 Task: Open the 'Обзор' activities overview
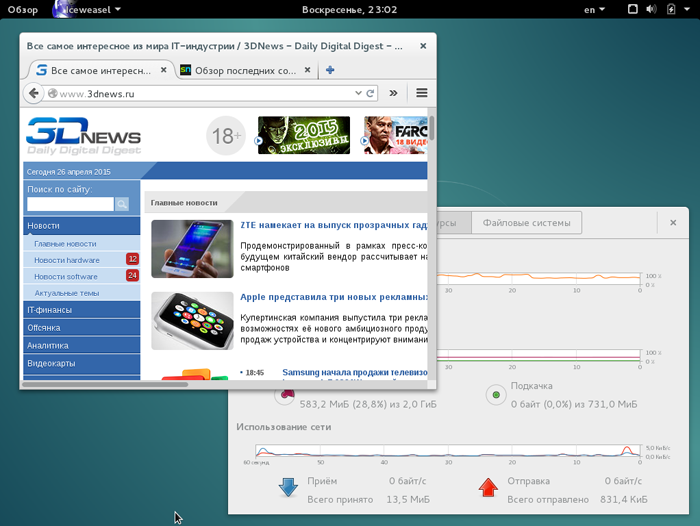click(23, 9)
